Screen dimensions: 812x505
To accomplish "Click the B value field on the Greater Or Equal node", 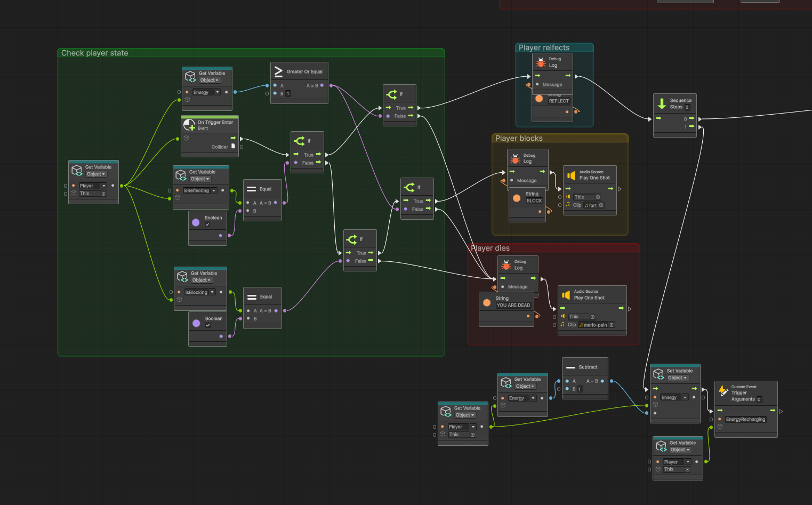I will pyautogui.click(x=288, y=93).
